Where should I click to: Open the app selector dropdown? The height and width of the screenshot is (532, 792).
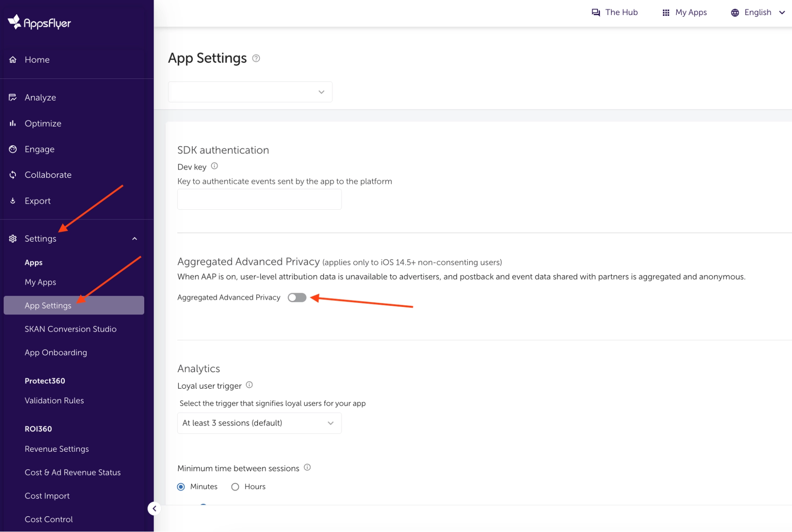tap(250, 92)
